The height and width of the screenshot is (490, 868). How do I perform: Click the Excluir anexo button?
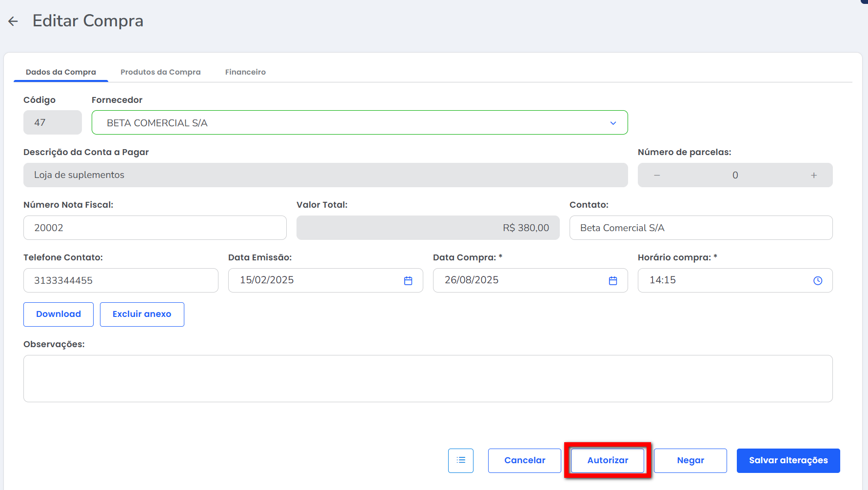(x=142, y=314)
